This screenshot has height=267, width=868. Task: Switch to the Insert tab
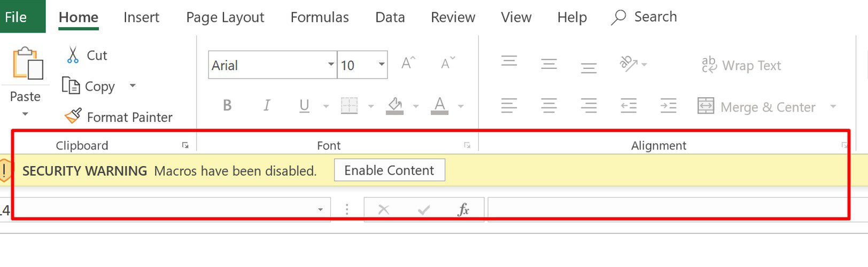point(141,17)
